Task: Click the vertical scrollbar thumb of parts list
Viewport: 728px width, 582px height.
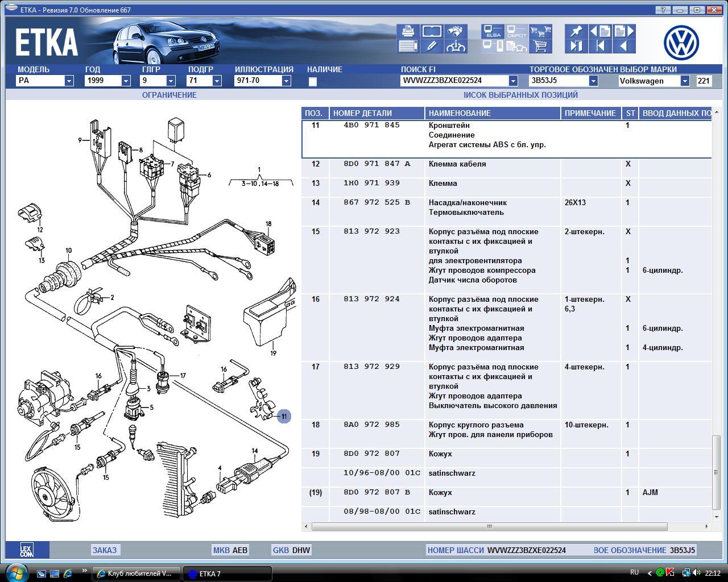Action: [x=717, y=472]
